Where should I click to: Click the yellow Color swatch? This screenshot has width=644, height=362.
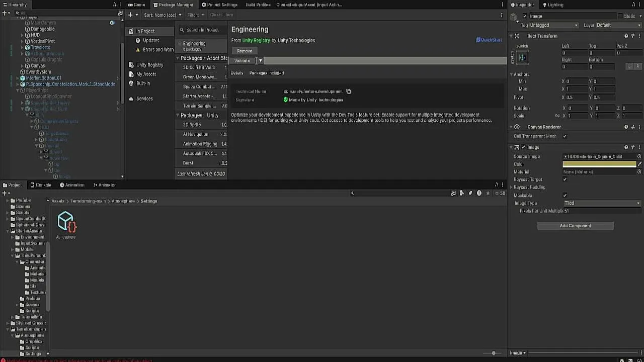(x=599, y=164)
